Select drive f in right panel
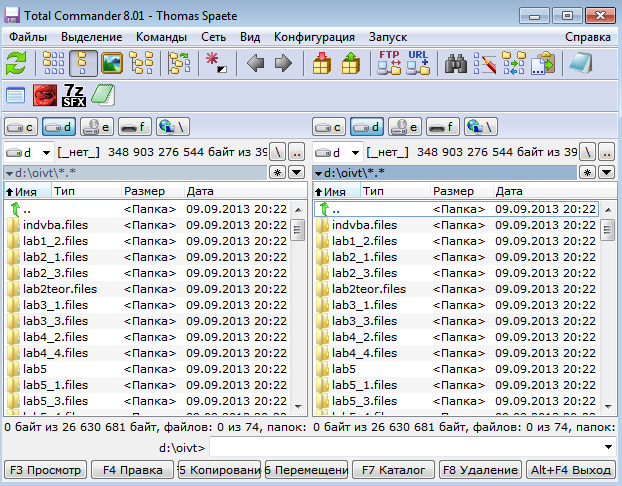This screenshot has width=622, height=486. pos(443,127)
